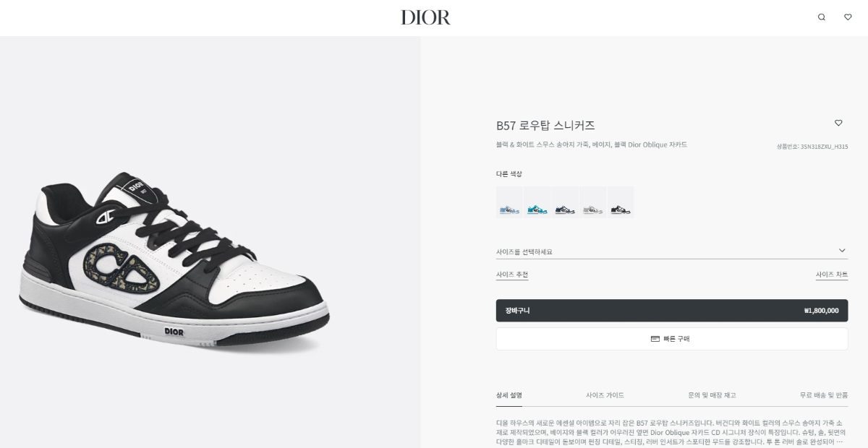Screen dimensions: 868x448
Task: Click the DIOR logo
Action: 426,17
